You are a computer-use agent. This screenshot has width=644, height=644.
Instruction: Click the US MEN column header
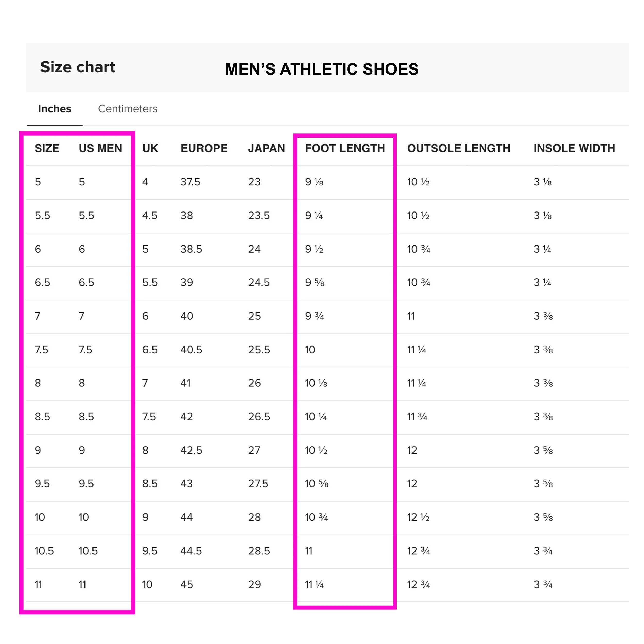click(100, 148)
